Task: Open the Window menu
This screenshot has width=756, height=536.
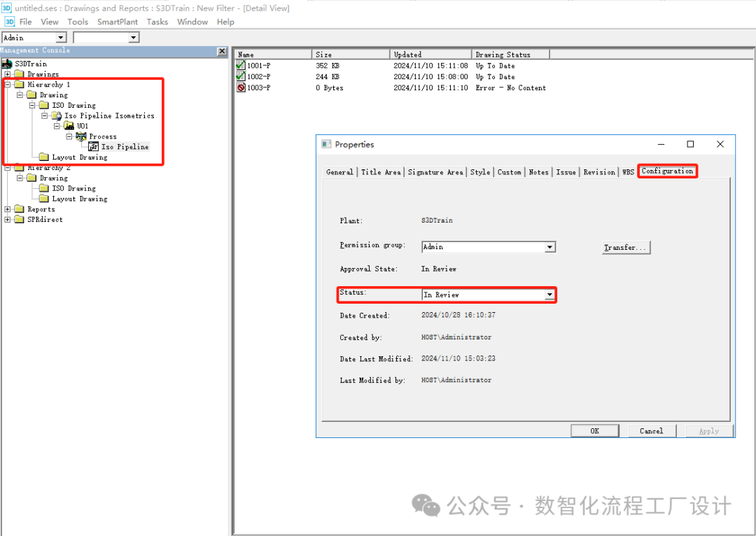Action: [192, 22]
